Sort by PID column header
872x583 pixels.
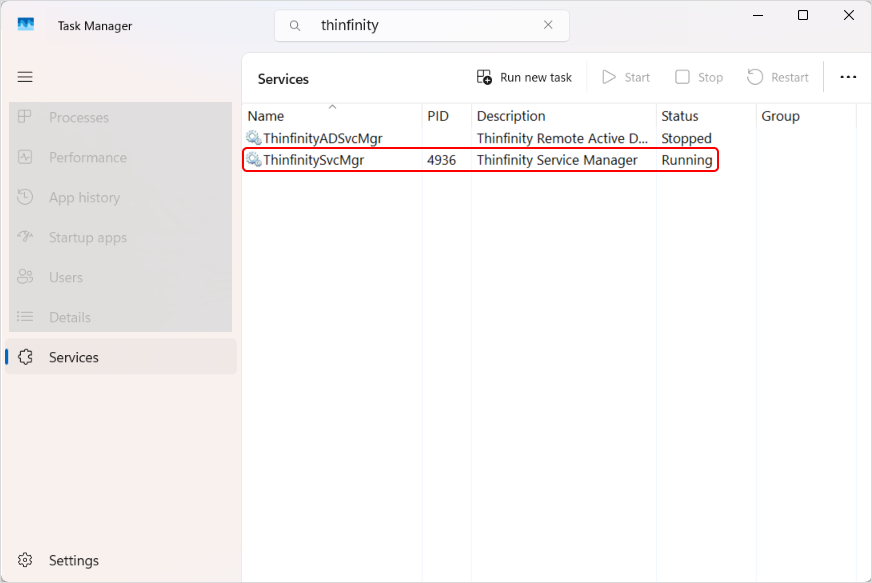coord(447,116)
